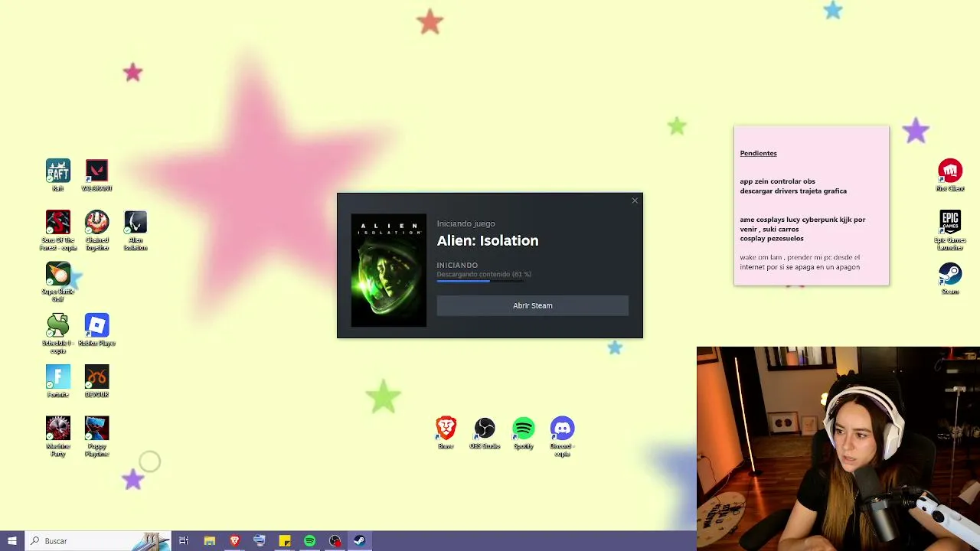This screenshot has height=551, width=980.
Task: Click the 'Descargando contenido (61 %)' status text
Action: 484,274
